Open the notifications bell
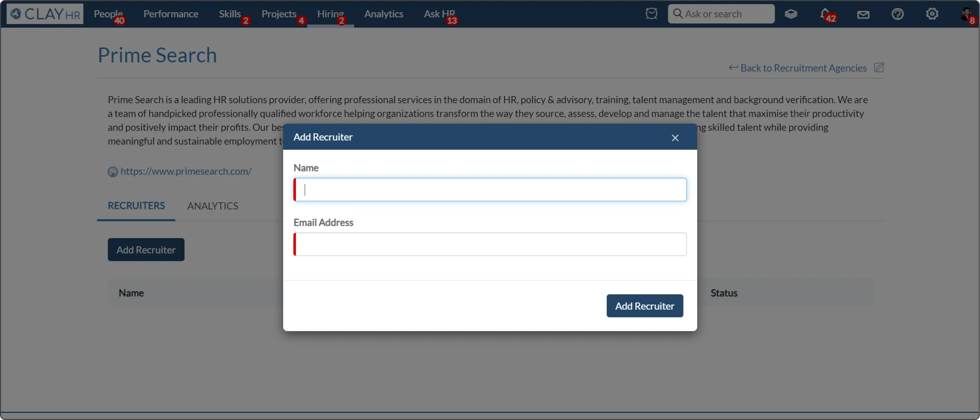The height and width of the screenshot is (420, 980). [x=824, y=14]
